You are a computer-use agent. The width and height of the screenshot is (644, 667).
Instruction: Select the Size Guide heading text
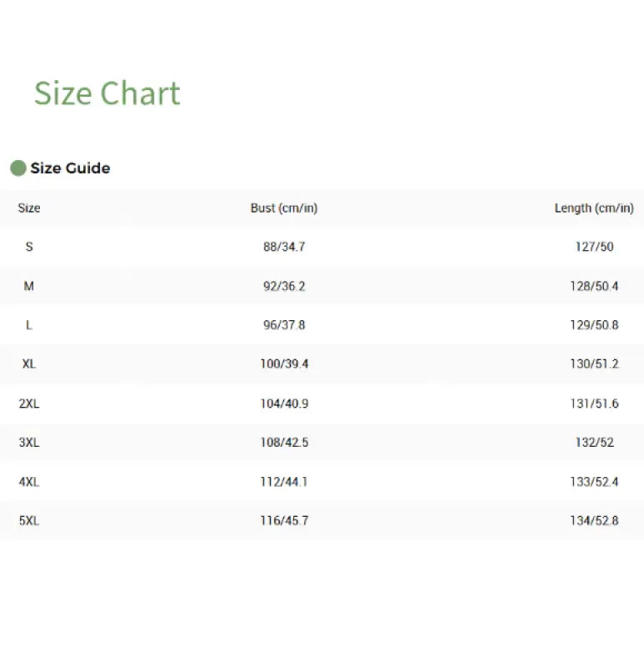70,168
